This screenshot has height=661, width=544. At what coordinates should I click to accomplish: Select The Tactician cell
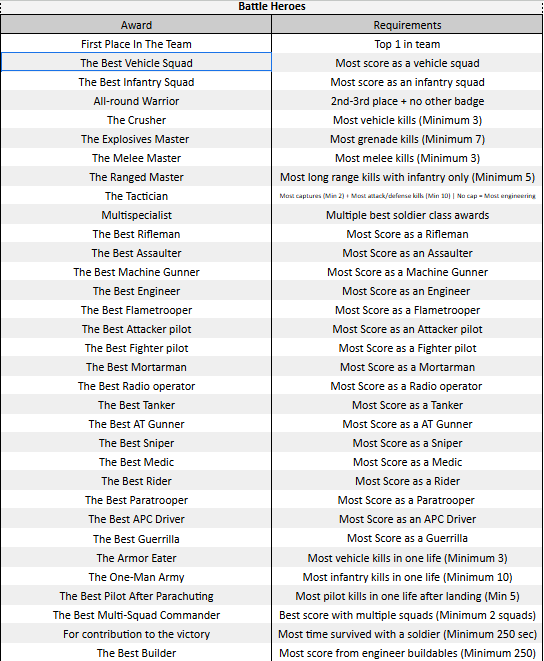click(136, 196)
